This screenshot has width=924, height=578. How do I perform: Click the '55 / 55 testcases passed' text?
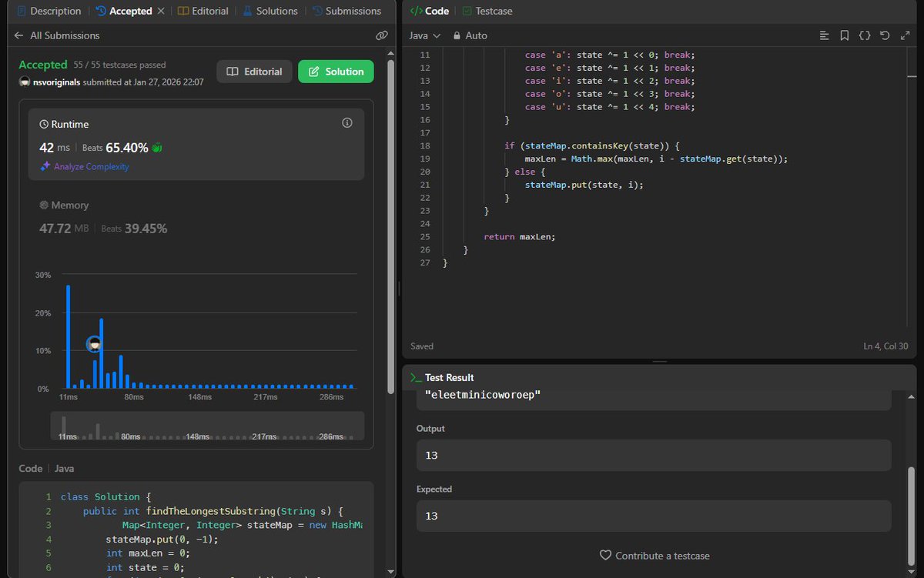[119, 65]
